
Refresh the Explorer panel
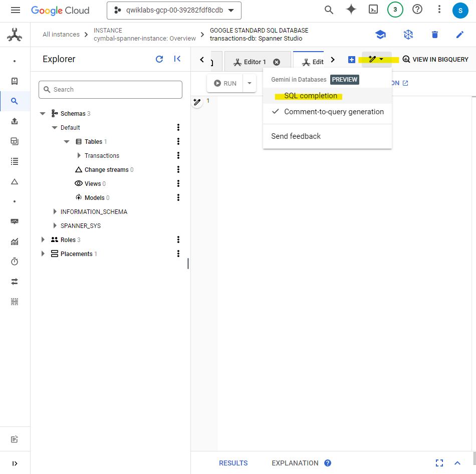(x=159, y=59)
